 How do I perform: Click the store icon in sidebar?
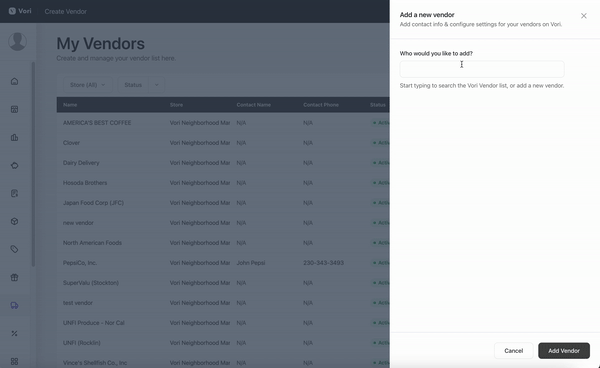[x=14, y=109]
